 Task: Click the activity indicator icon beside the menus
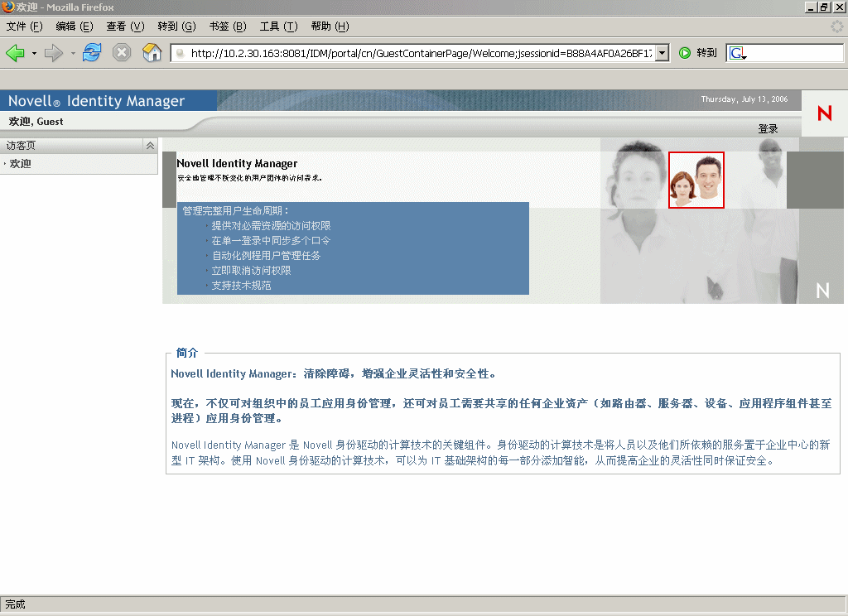pyautogui.click(x=836, y=26)
